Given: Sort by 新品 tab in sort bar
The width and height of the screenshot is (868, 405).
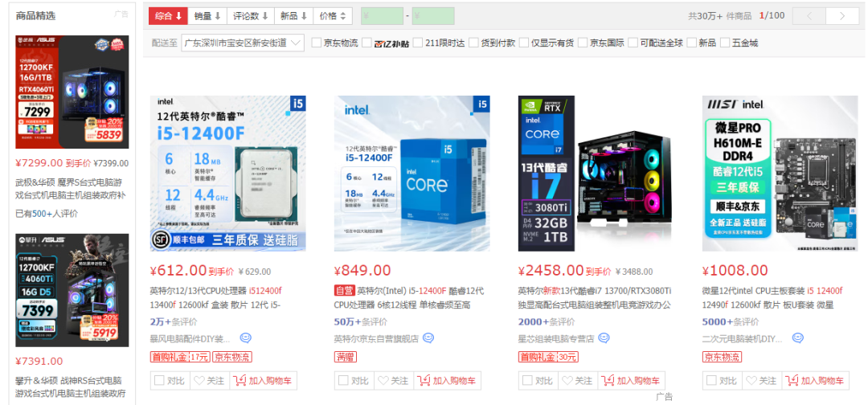Looking at the screenshot, I should click(294, 16).
